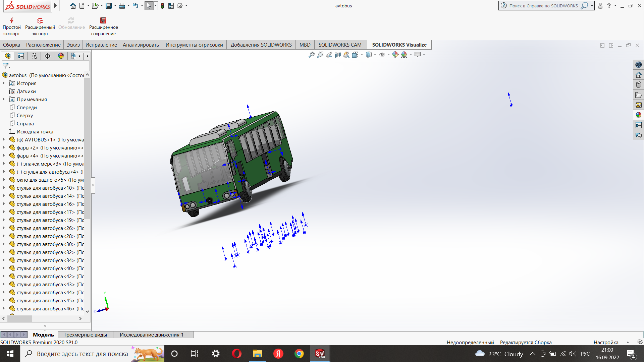Toggle the Hide/Show Items eye icon
644x362 pixels.
click(382, 55)
